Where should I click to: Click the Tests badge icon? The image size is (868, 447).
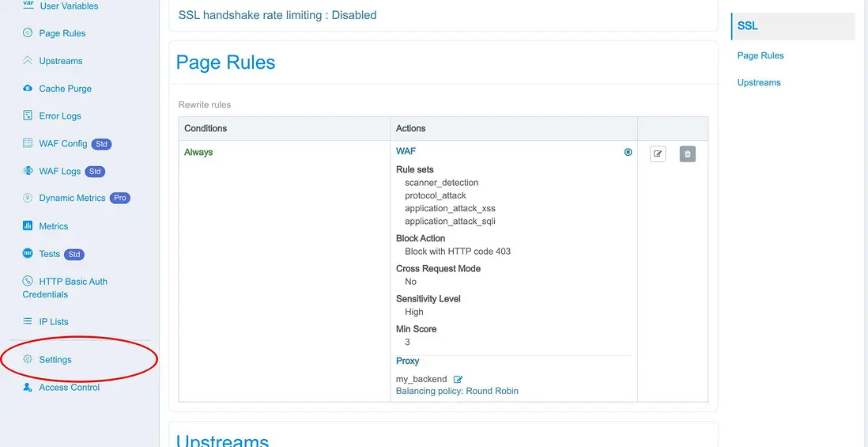click(28, 253)
